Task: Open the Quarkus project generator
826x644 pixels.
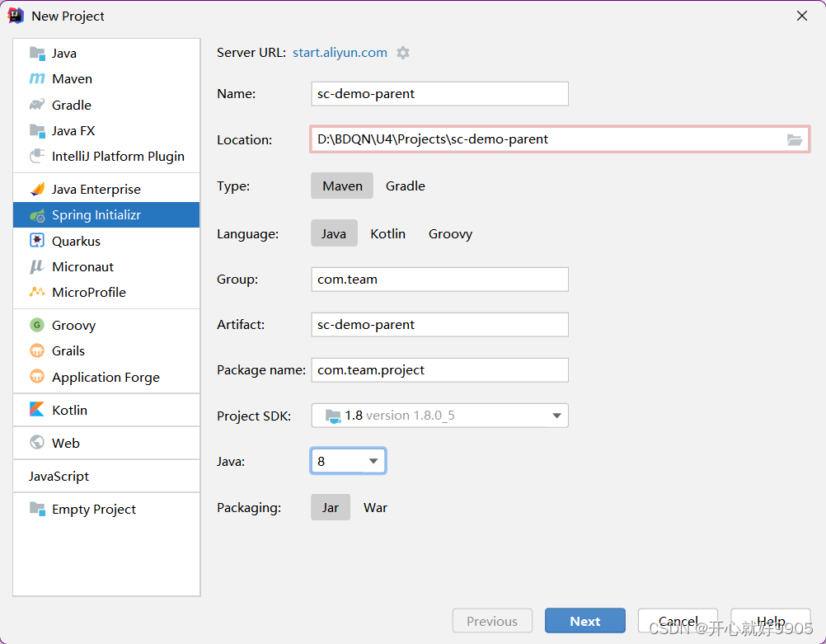Action: pyautogui.click(x=37, y=240)
